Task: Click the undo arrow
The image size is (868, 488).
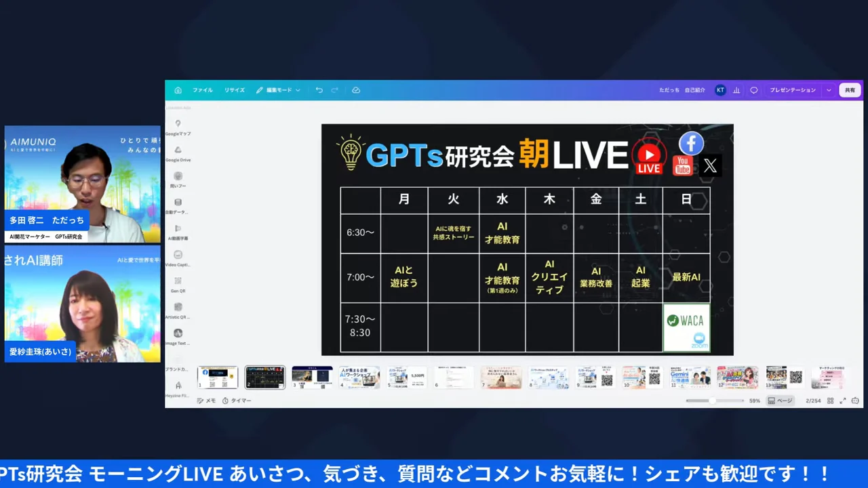Action: (x=319, y=90)
